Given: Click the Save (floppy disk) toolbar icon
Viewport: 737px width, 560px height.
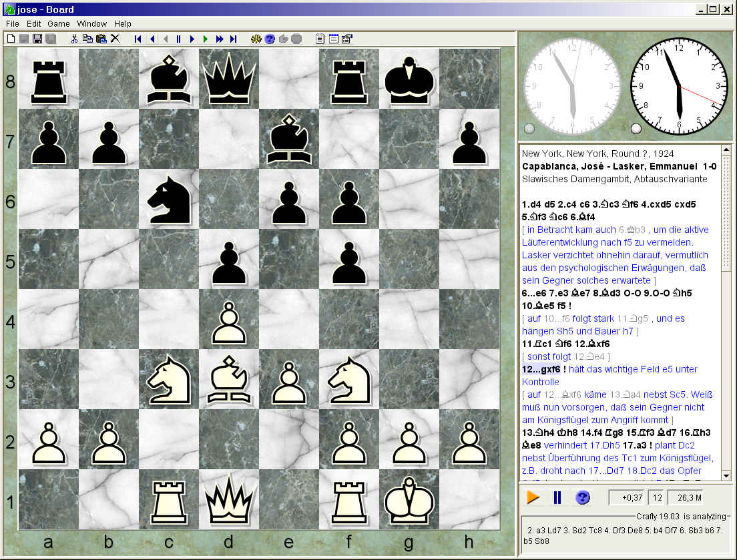Looking at the screenshot, I should pyautogui.click(x=37, y=39).
